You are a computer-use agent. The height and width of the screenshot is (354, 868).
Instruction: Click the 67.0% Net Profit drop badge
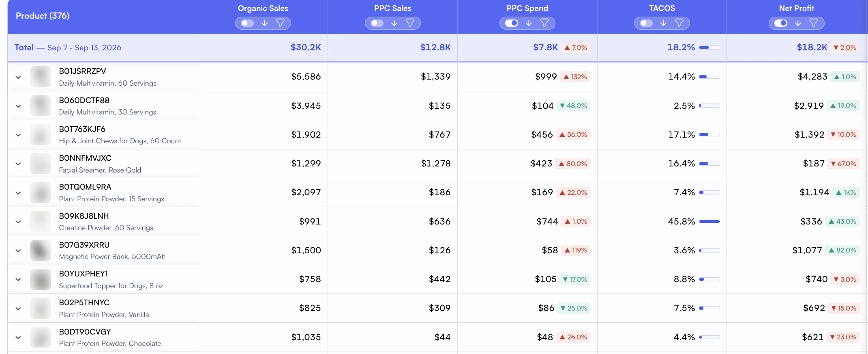click(x=843, y=164)
